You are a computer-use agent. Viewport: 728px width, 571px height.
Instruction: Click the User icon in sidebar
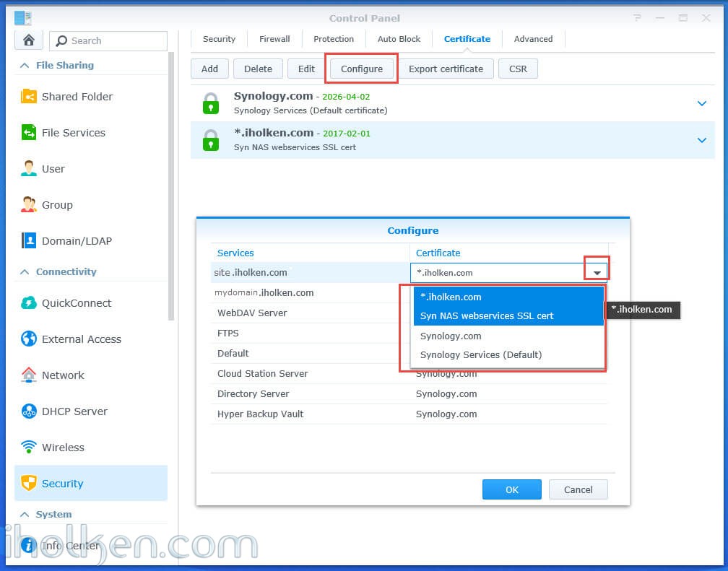click(29, 168)
